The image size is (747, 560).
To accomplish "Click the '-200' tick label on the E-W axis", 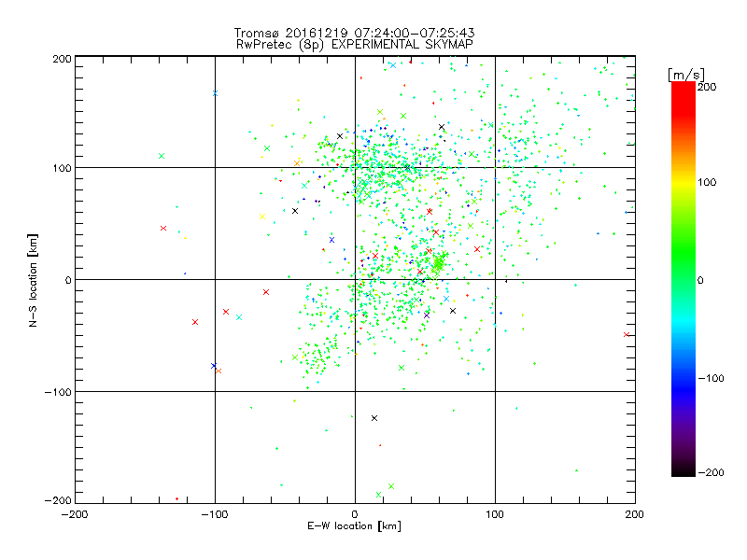I will [75, 514].
